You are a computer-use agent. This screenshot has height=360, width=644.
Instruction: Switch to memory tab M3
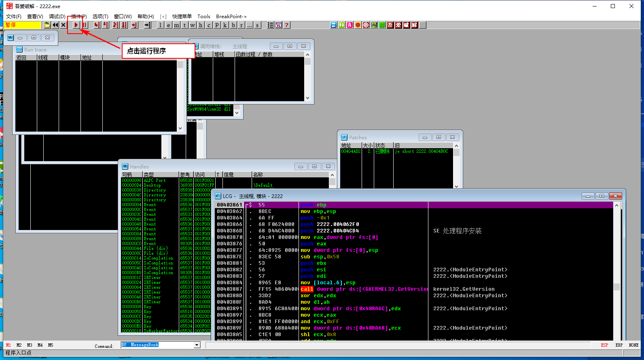30,345
